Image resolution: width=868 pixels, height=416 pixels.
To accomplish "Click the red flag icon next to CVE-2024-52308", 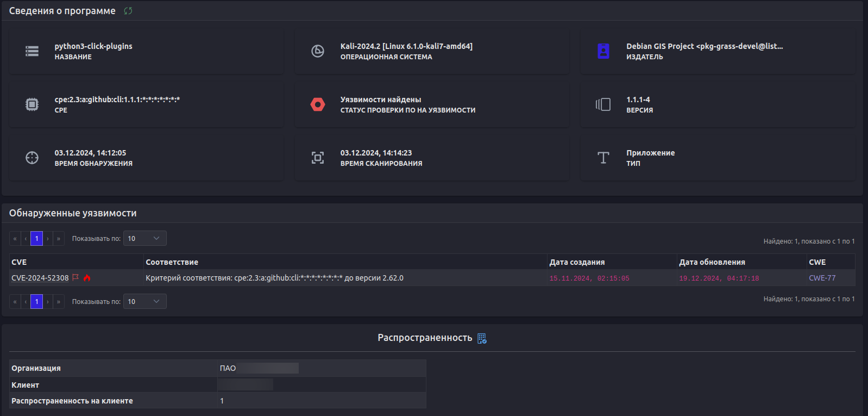I will pos(76,277).
